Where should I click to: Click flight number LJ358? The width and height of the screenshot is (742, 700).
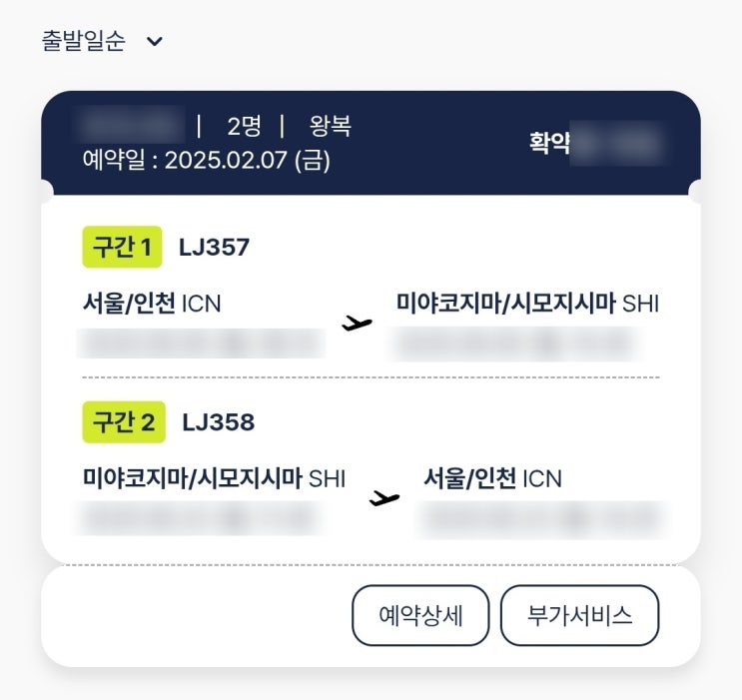click(x=218, y=422)
